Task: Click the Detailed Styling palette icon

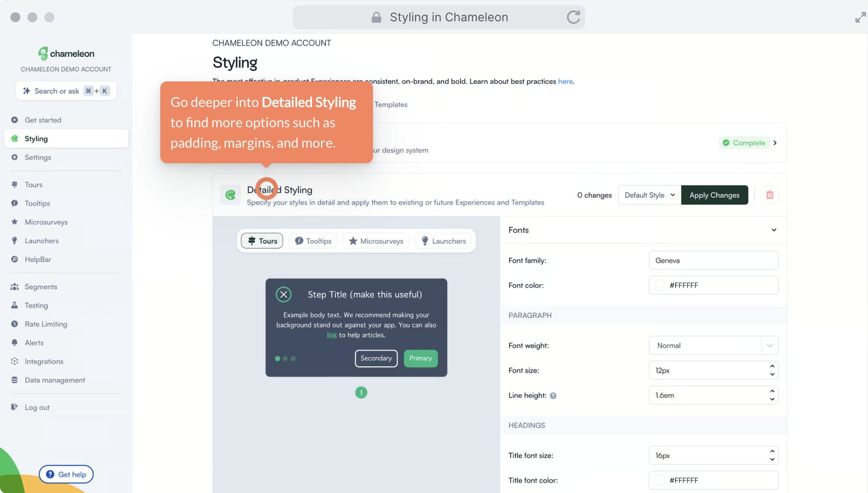Action: click(230, 195)
